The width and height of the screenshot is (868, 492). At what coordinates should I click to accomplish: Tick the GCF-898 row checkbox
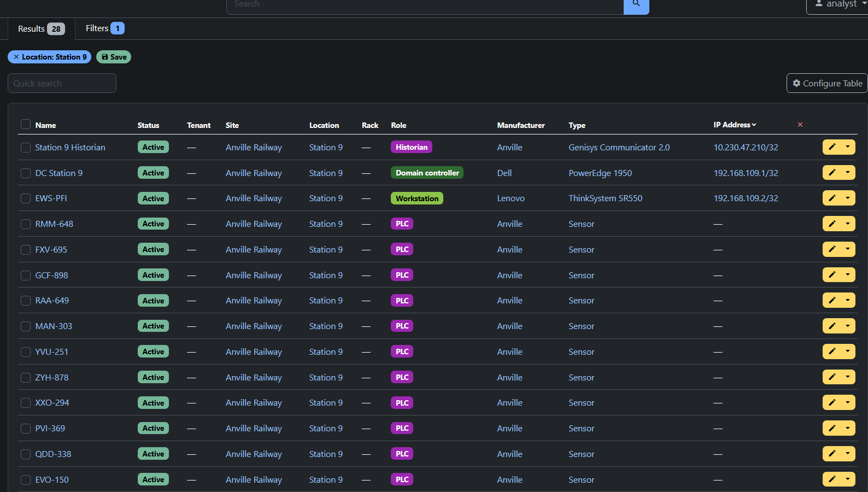[x=26, y=276]
